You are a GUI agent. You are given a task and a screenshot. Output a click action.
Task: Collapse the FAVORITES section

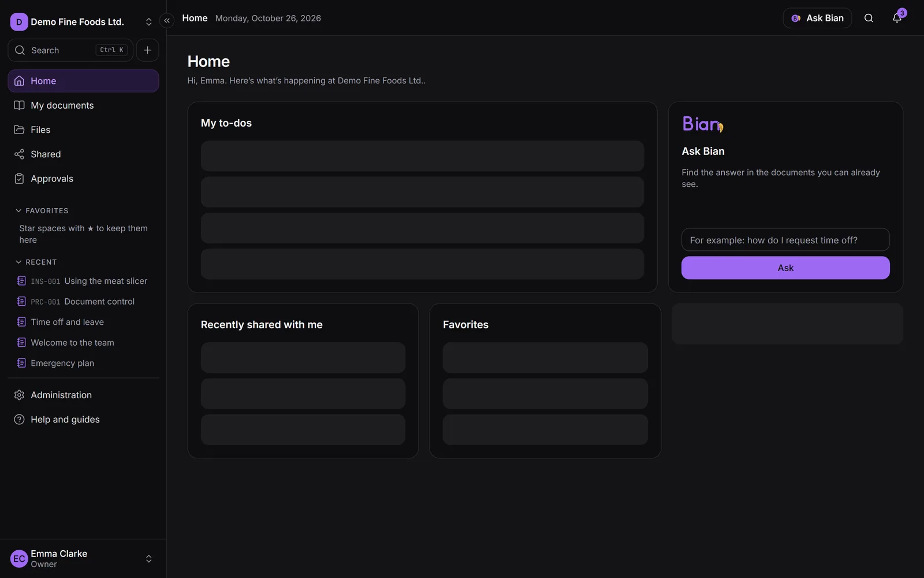[42, 211]
